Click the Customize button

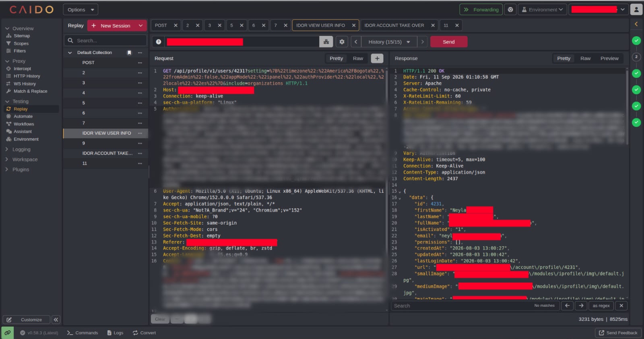(27, 320)
